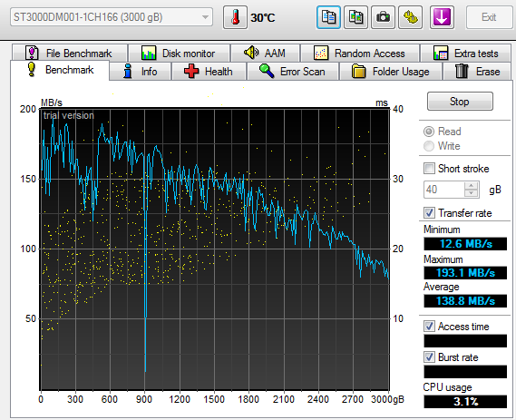Click the thermometer temperature icon

pyautogui.click(x=235, y=17)
